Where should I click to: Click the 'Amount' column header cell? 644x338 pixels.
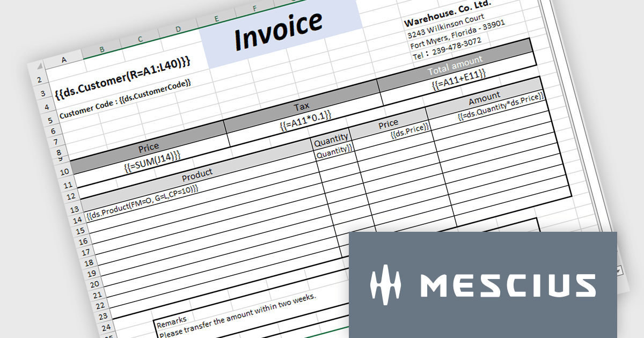pyautogui.click(x=484, y=99)
